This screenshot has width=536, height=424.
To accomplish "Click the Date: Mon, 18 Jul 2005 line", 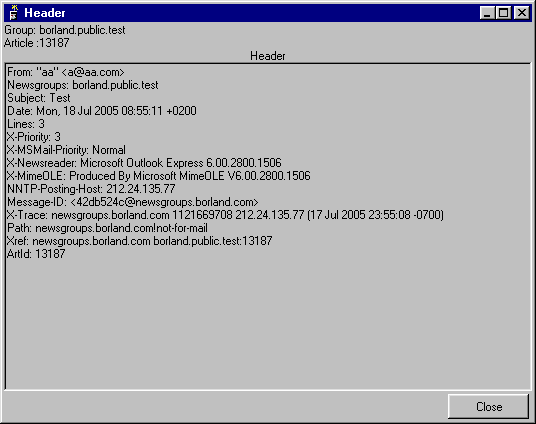I will tap(102, 111).
